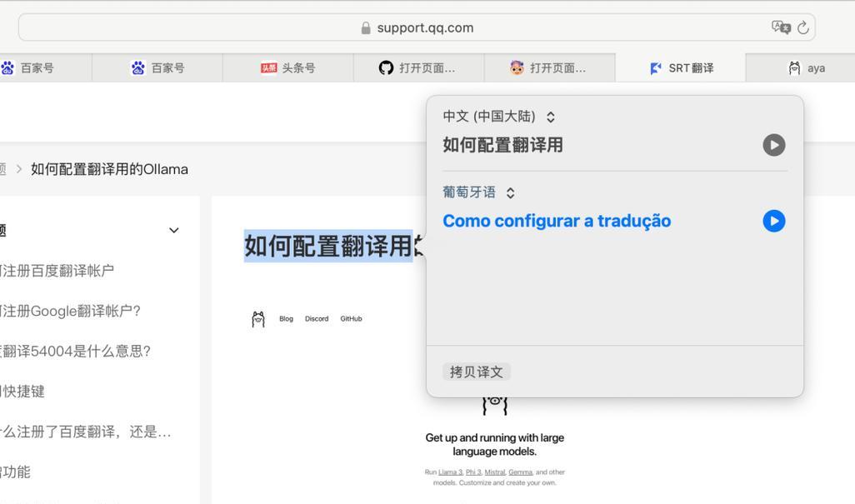855x504 pixels.
Task: Open sidebar item 注册Google翻译帐户?
Action: [70, 311]
